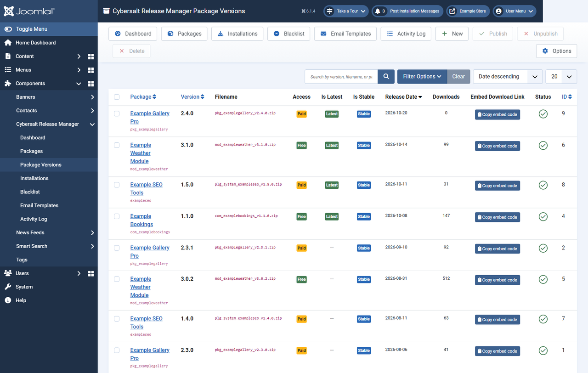Open Menus dashboard grid icon
The width and height of the screenshot is (588, 373).
pos(91,70)
